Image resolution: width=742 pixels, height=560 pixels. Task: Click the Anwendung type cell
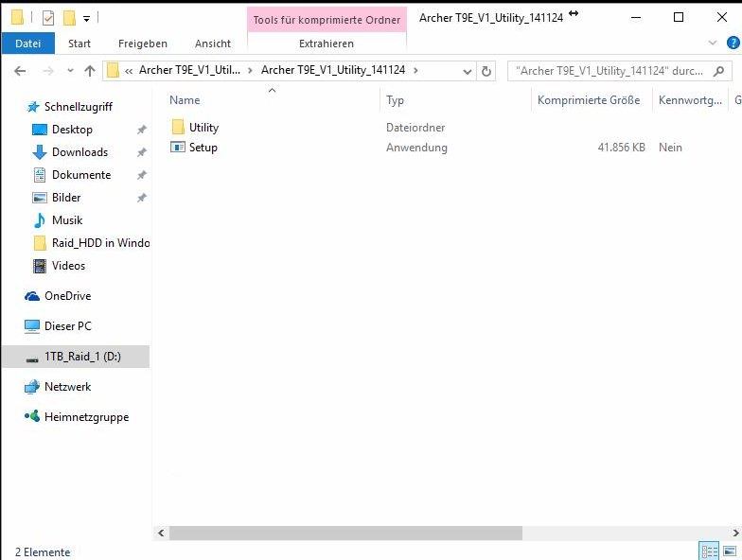[416, 148]
